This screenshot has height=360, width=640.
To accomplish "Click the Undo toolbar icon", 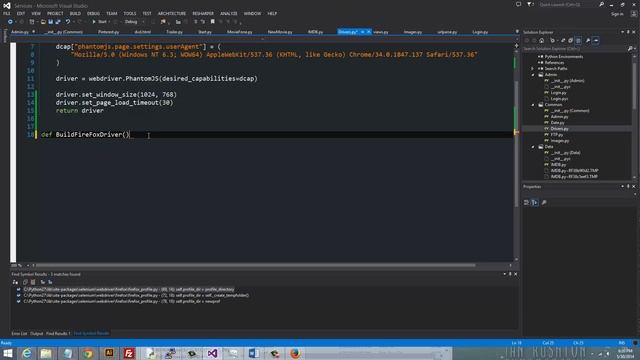I will click(x=68, y=22).
